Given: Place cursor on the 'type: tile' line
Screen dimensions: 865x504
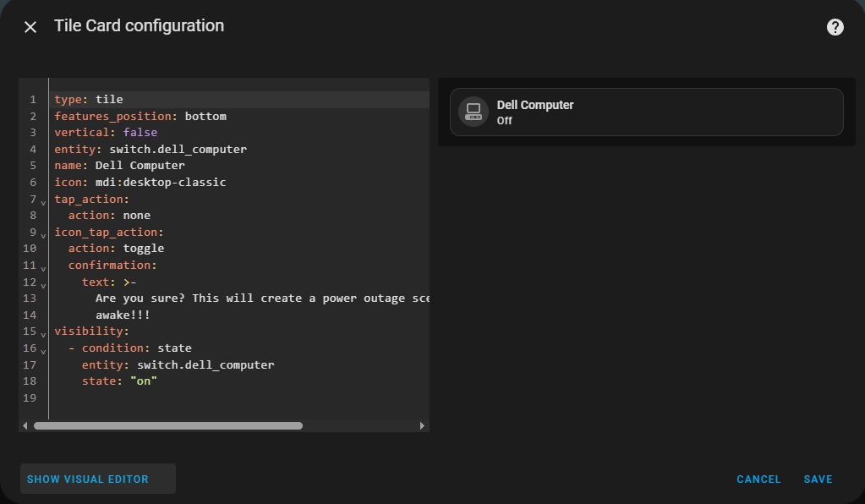Looking at the screenshot, I should coord(239,99).
